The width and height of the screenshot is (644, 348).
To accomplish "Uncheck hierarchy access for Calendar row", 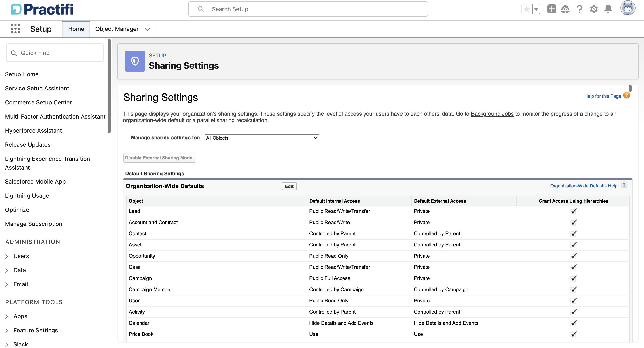I will (574, 323).
